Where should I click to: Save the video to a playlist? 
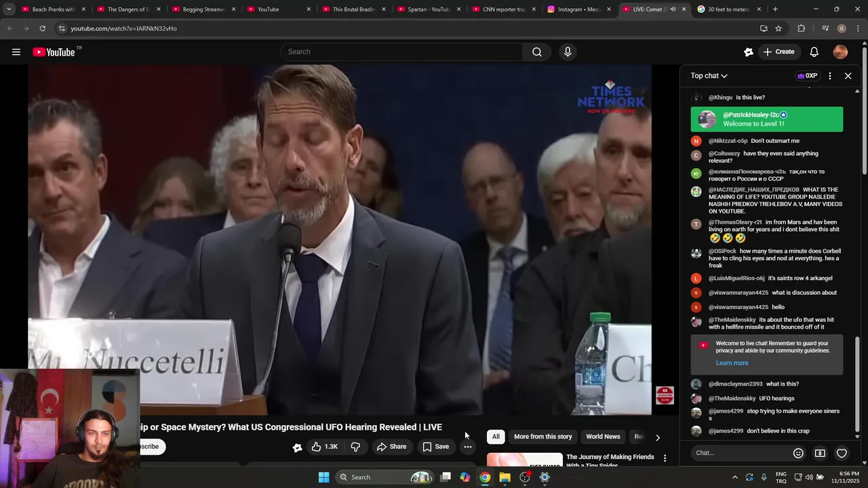pyautogui.click(x=435, y=447)
